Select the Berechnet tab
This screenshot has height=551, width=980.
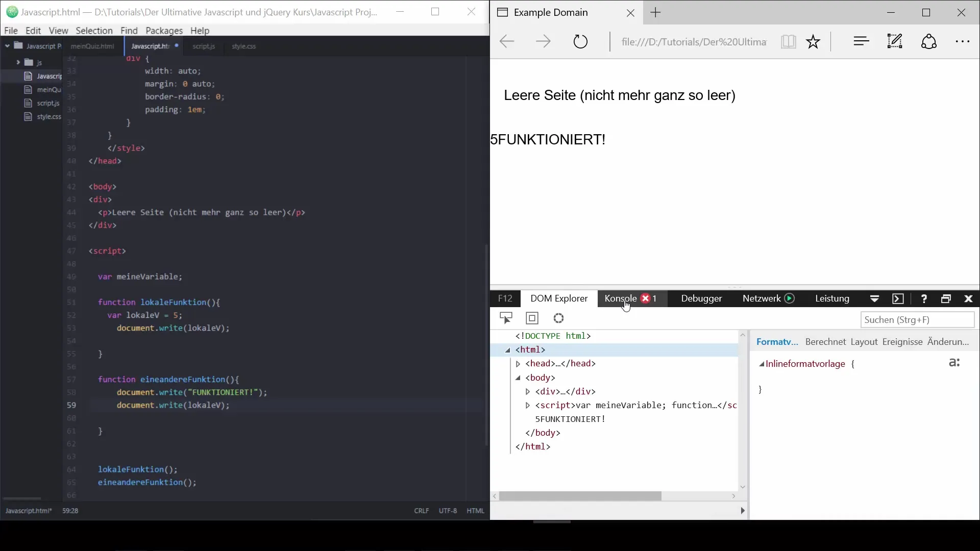[x=825, y=342]
